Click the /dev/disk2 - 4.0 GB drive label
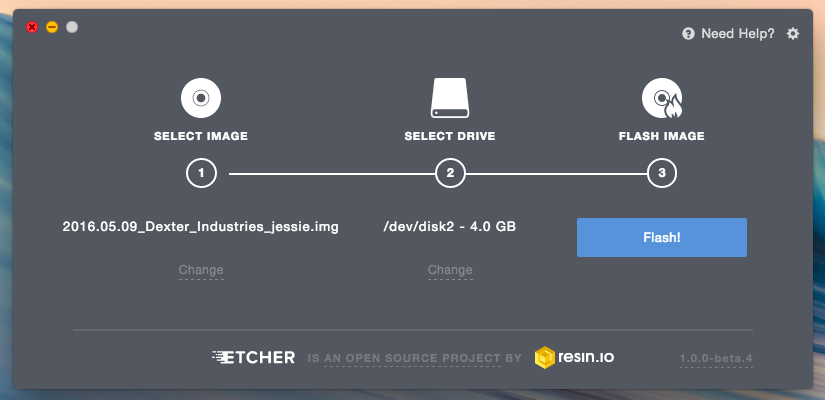825x400 pixels. click(450, 226)
